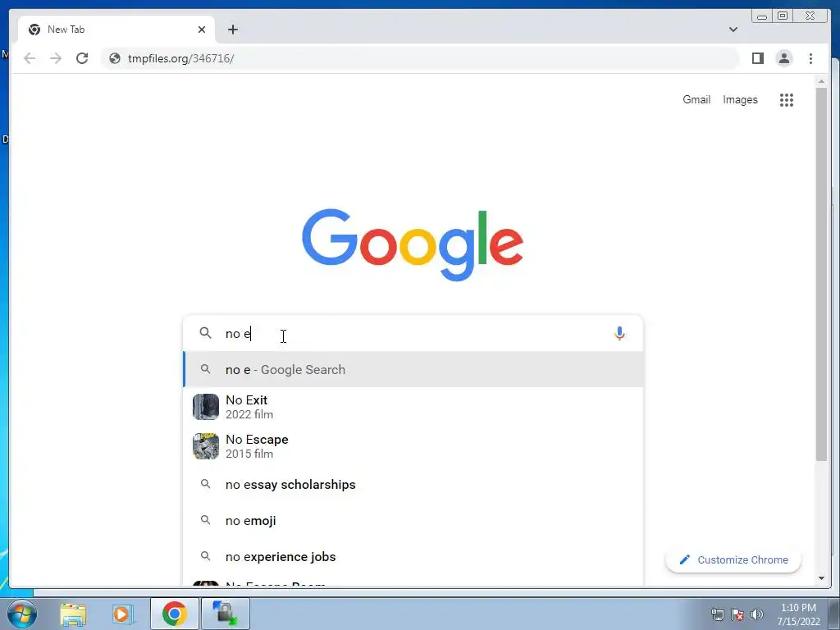
Task: Pick the 'no emoji' suggestion
Action: tap(413, 520)
